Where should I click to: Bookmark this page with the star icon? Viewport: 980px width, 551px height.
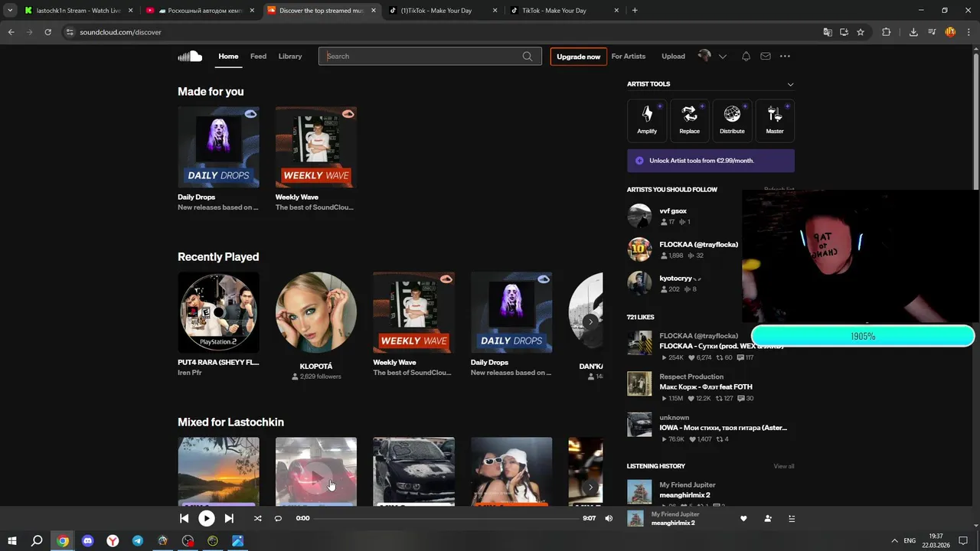pyautogui.click(x=861, y=32)
